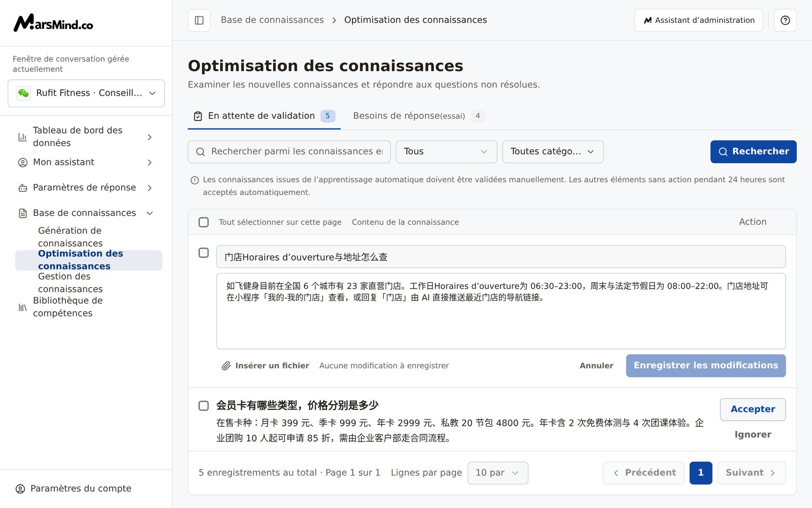Check the box for the 会员卡有哪些类型 entry

tap(204, 405)
